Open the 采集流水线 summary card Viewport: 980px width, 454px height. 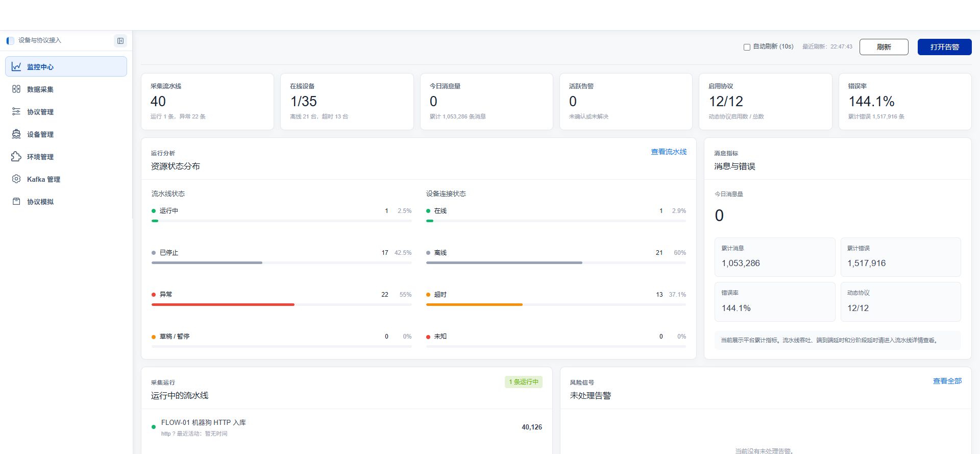click(207, 102)
